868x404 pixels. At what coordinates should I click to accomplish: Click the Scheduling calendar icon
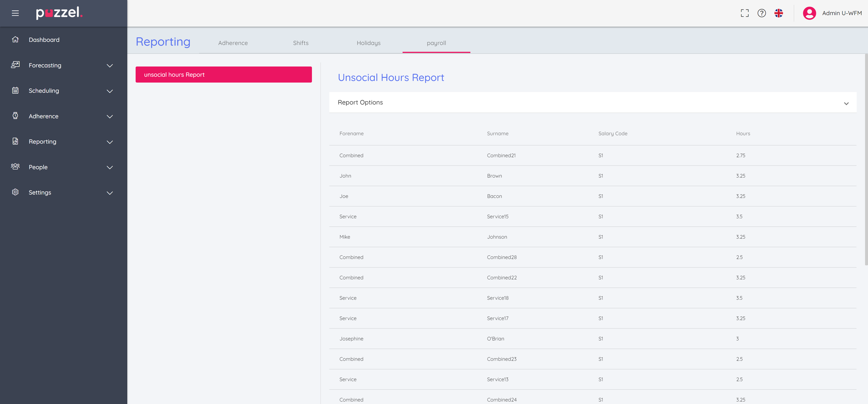tap(15, 90)
